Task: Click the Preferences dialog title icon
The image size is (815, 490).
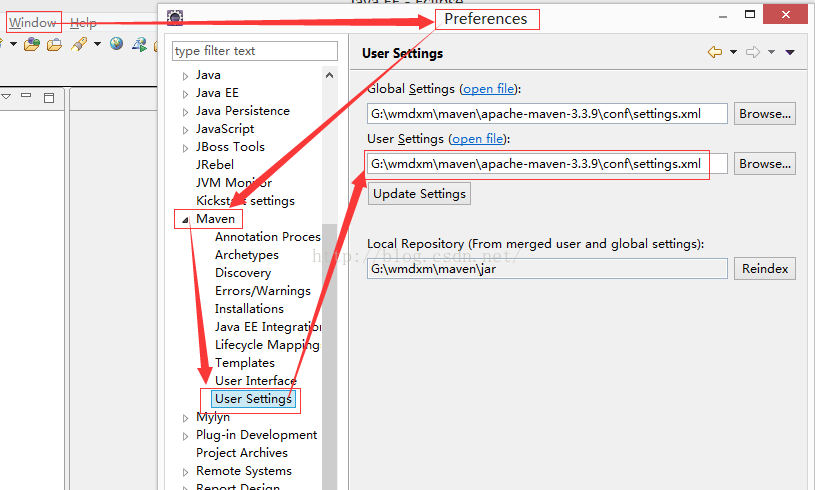Action: (x=175, y=18)
